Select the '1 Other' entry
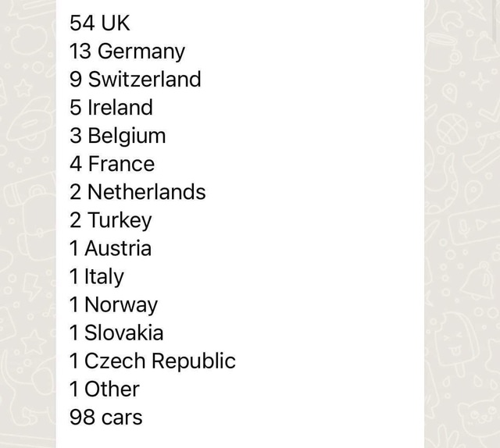This screenshot has width=500, height=448. pos(105,389)
